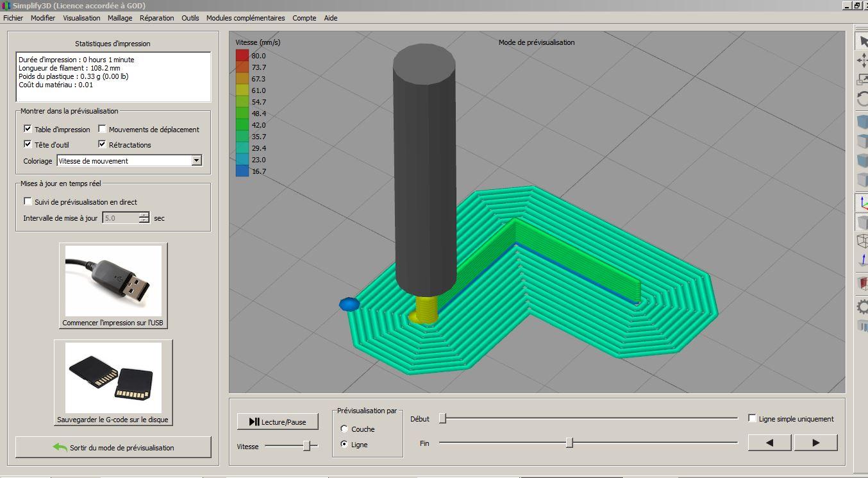Image resolution: width=868 pixels, height=478 pixels.
Task: Open the Modules complémentaires menu
Action: [246, 18]
